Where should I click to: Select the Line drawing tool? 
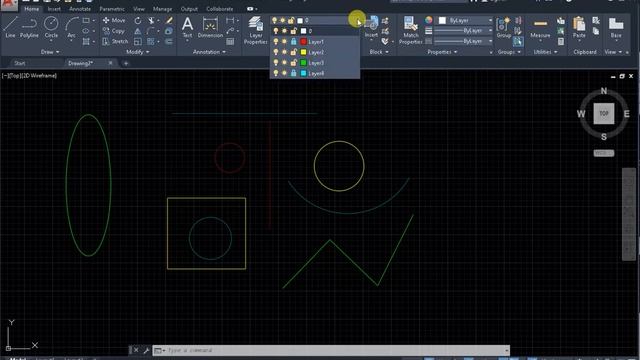[x=10, y=27]
